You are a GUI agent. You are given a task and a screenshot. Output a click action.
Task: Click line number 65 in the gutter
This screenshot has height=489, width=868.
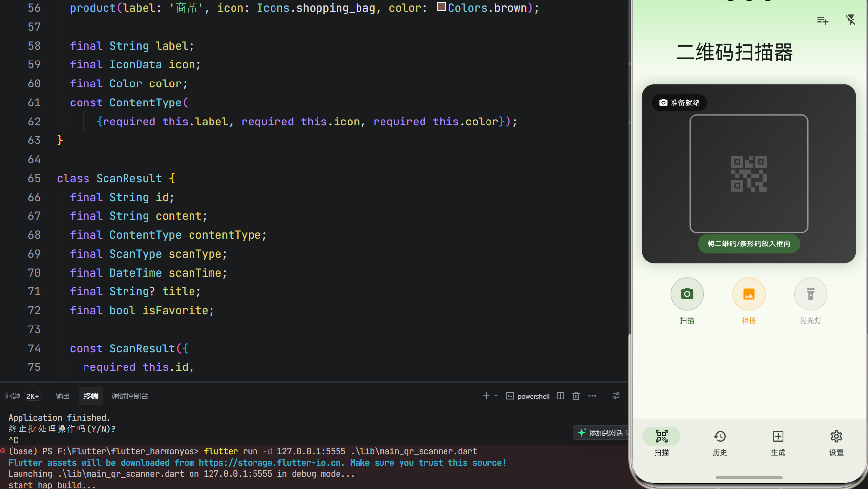click(34, 178)
